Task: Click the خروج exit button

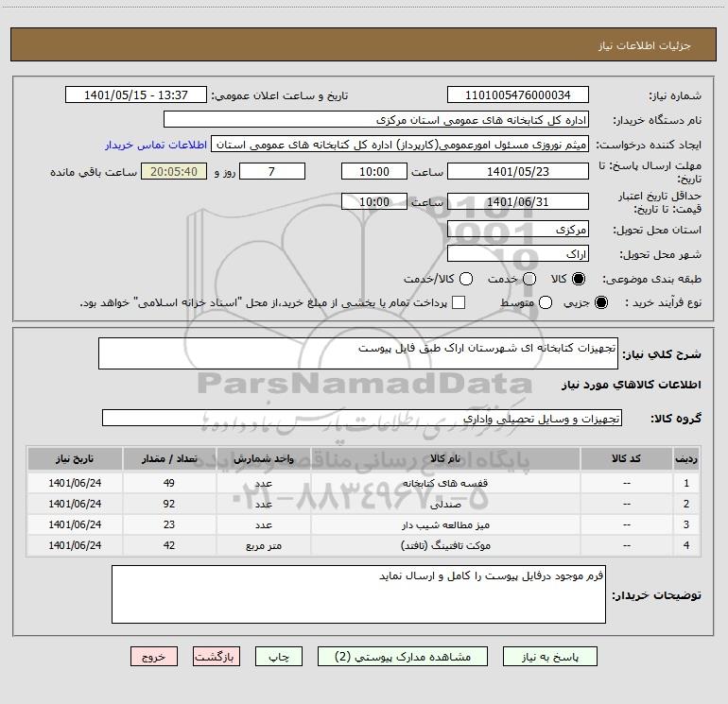Action: click(154, 657)
